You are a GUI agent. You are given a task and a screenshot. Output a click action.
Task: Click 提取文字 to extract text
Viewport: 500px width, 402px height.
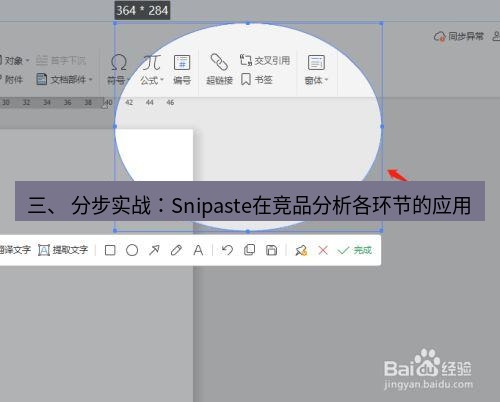coord(63,250)
